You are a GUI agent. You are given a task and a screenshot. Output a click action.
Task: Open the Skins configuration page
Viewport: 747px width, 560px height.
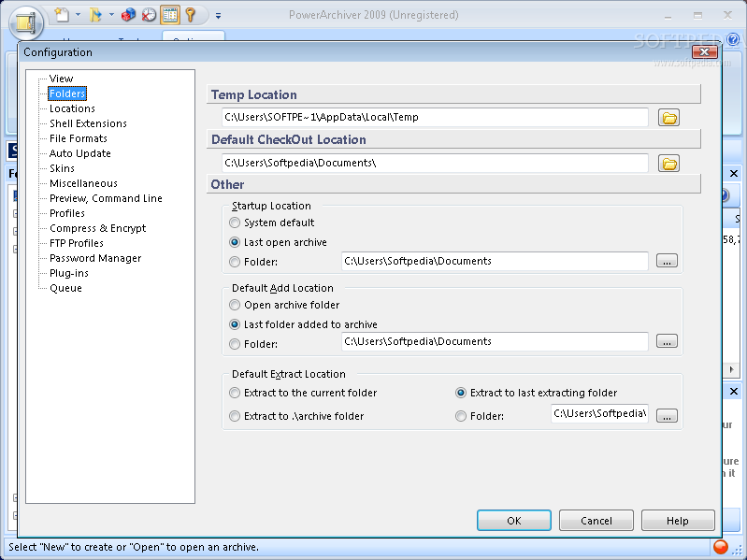(62, 168)
